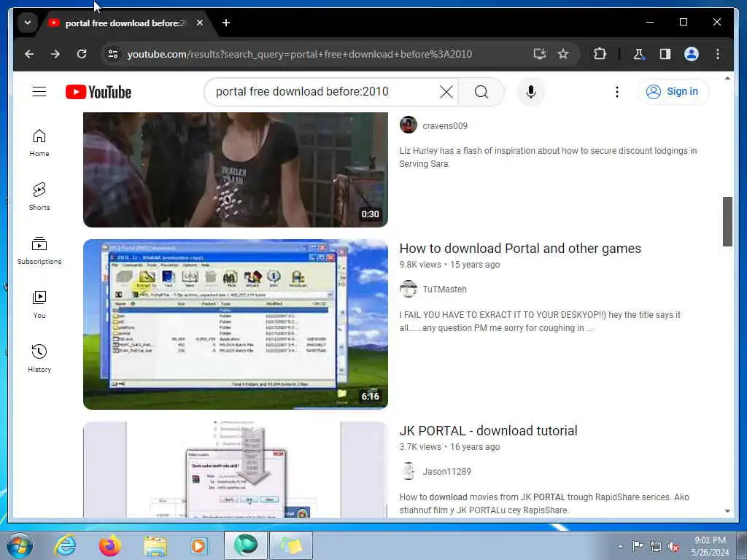Open the Action Center flag tray icon
Viewport: 747px width, 560px height.
[x=638, y=546]
